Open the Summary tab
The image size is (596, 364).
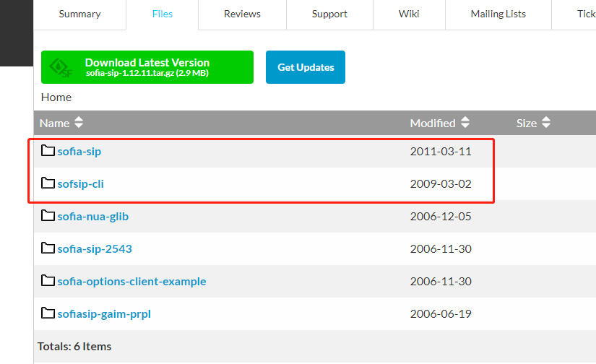[79, 14]
